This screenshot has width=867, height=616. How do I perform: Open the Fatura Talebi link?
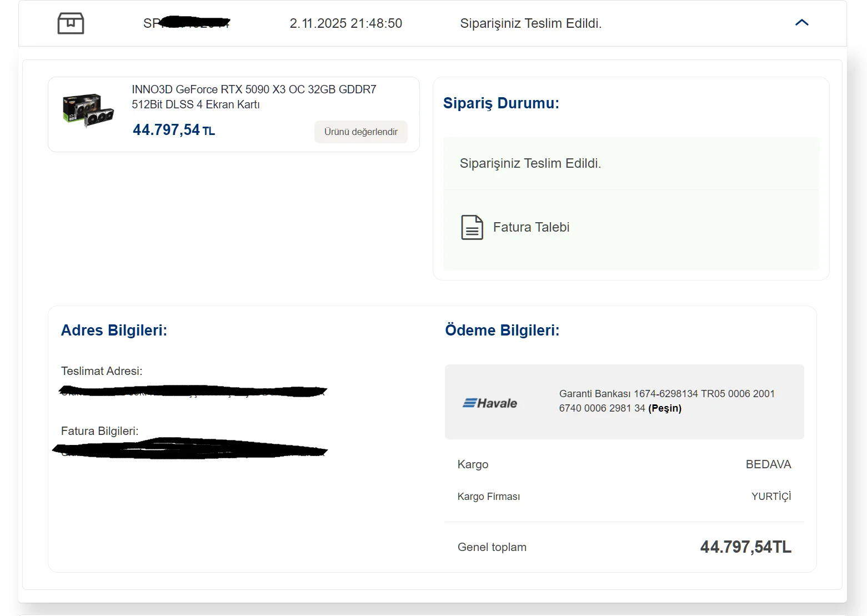click(531, 227)
